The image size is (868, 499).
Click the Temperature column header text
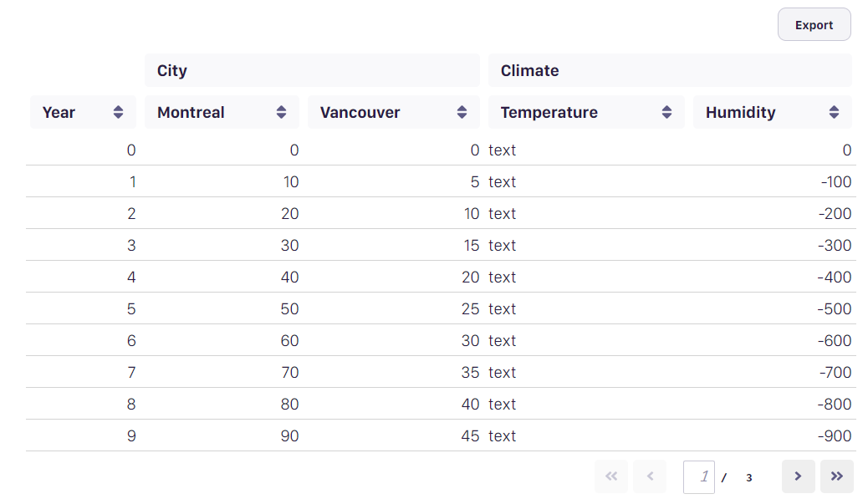point(549,112)
